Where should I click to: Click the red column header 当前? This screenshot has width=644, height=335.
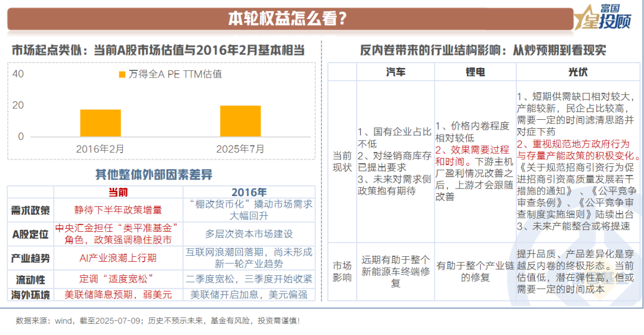pyautogui.click(x=118, y=192)
